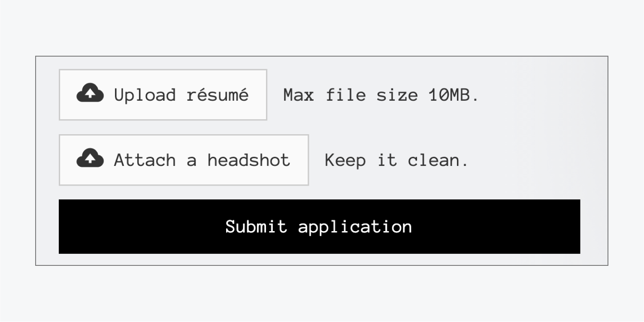Tap the arrow inside the résumé cloud icon
644x322 pixels.
click(90, 95)
